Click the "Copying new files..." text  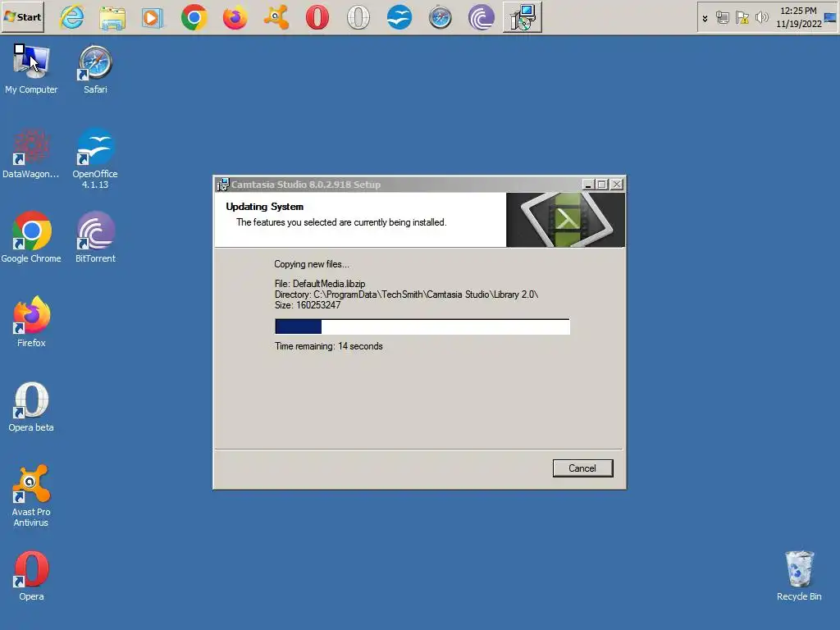(312, 264)
